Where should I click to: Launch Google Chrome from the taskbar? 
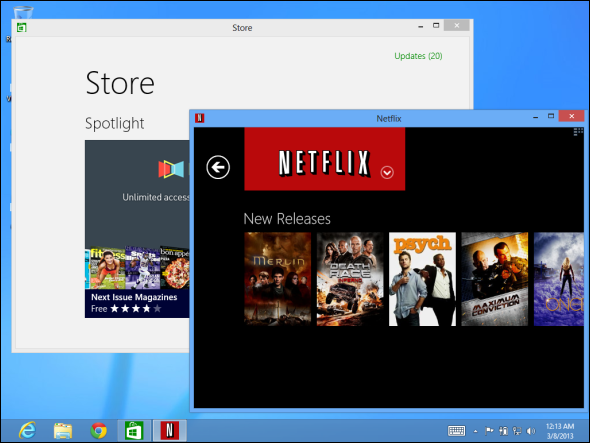click(98, 431)
